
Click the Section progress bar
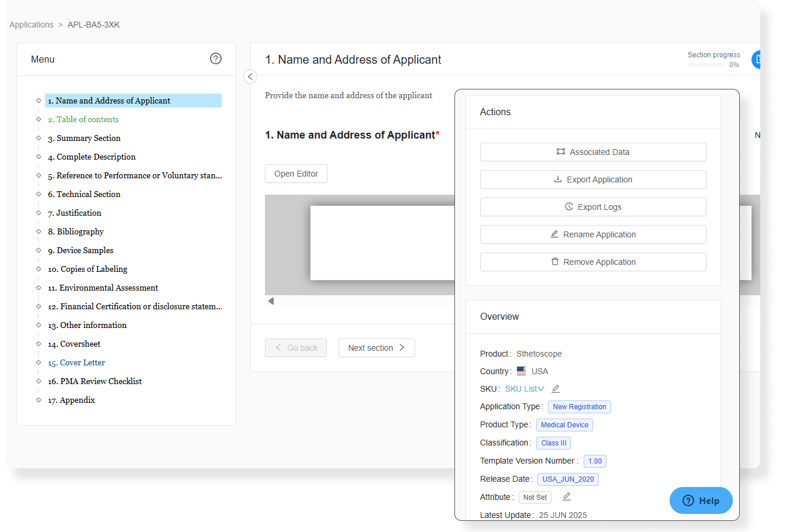pos(706,65)
